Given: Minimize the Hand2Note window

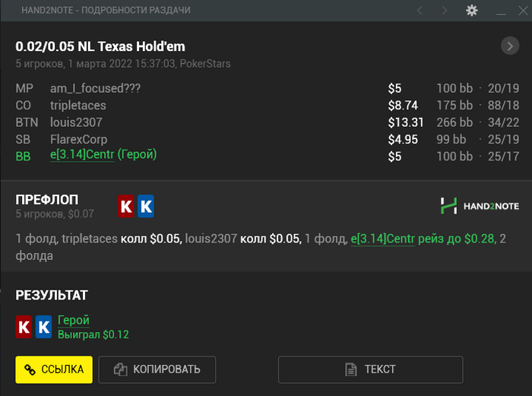Looking at the screenshot, I should pos(501,11).
